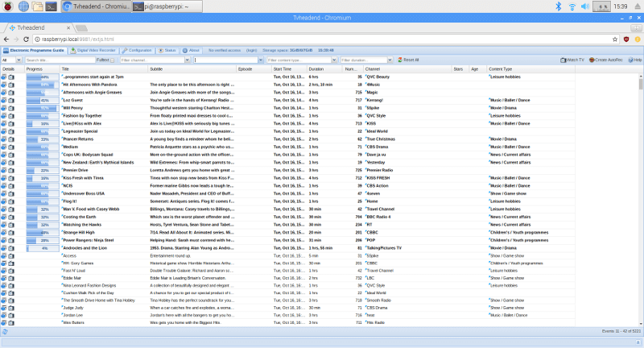Open details for 'Loz Guest' row
The image size is (644, 348).
pyautogui.click(x=4, y=100)
